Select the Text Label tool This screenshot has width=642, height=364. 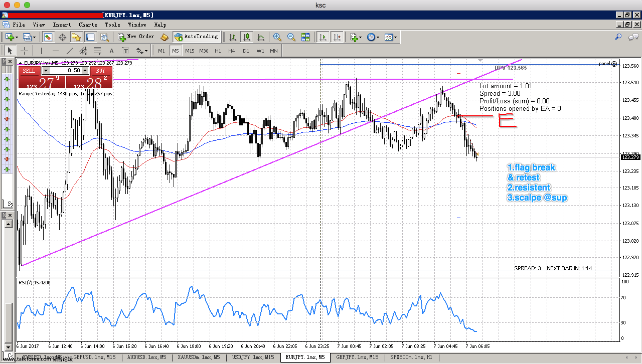coord(125,51)
